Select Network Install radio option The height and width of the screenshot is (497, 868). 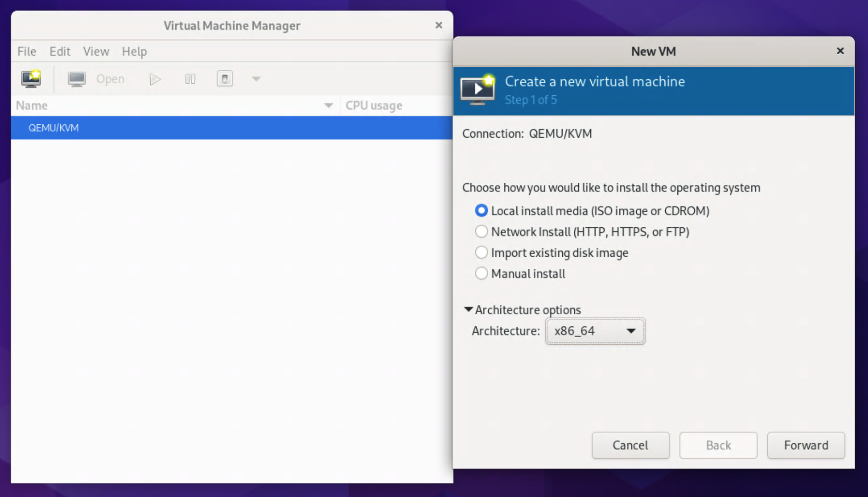481,231
